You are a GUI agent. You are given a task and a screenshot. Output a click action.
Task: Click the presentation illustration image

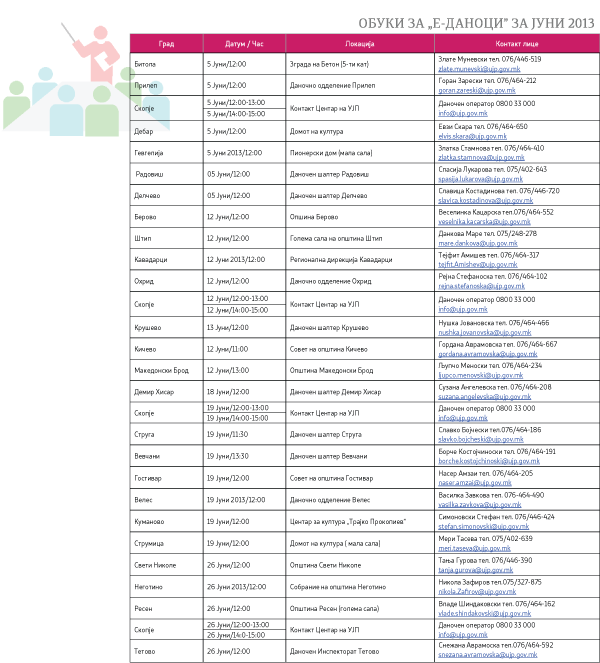pos(86,76)
